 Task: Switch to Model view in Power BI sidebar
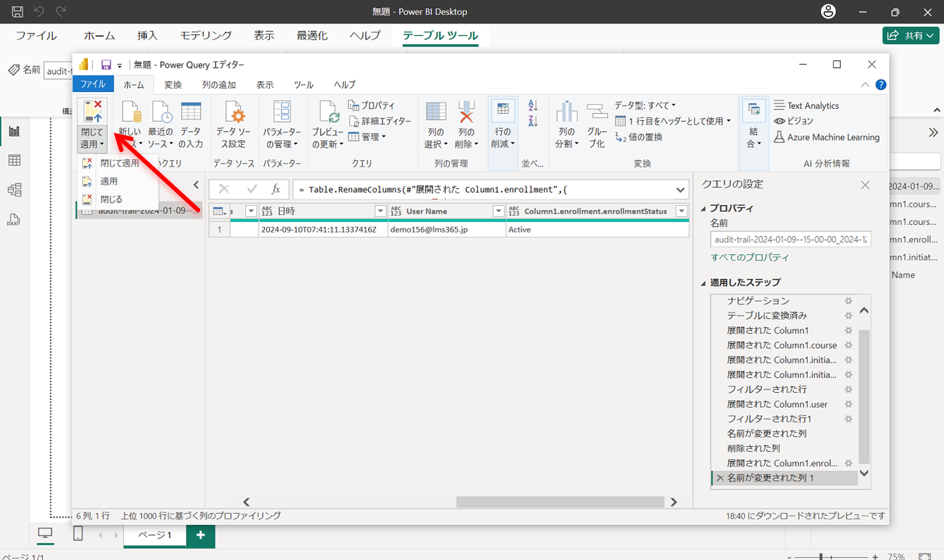[14, 190]
